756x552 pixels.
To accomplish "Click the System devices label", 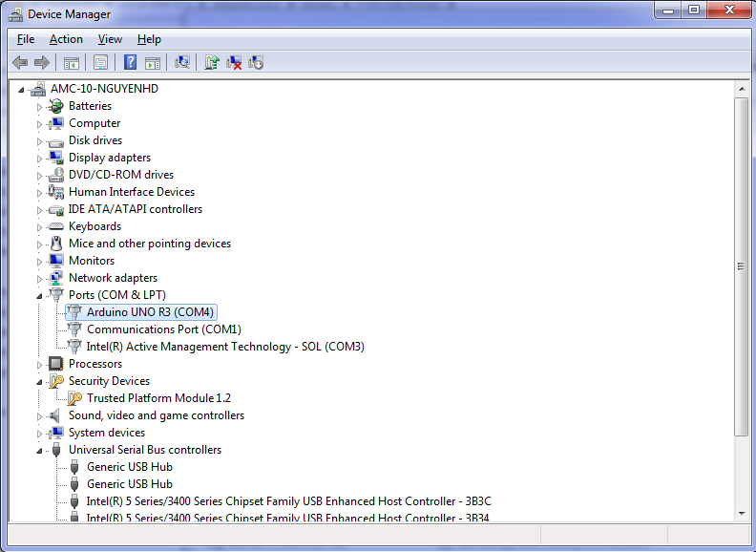I will (x=107, y=433).
